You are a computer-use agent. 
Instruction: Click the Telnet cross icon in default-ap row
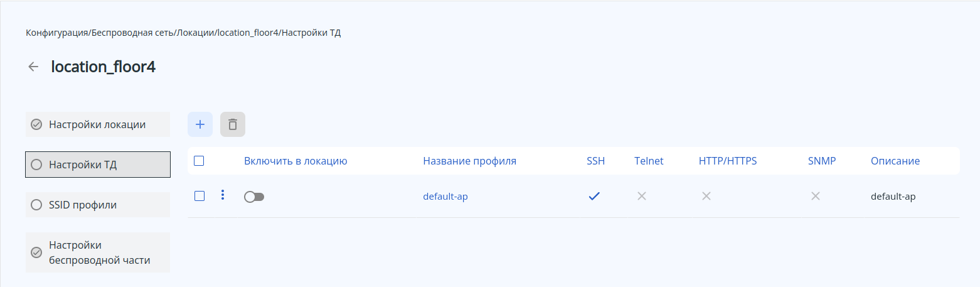[642, 196]
